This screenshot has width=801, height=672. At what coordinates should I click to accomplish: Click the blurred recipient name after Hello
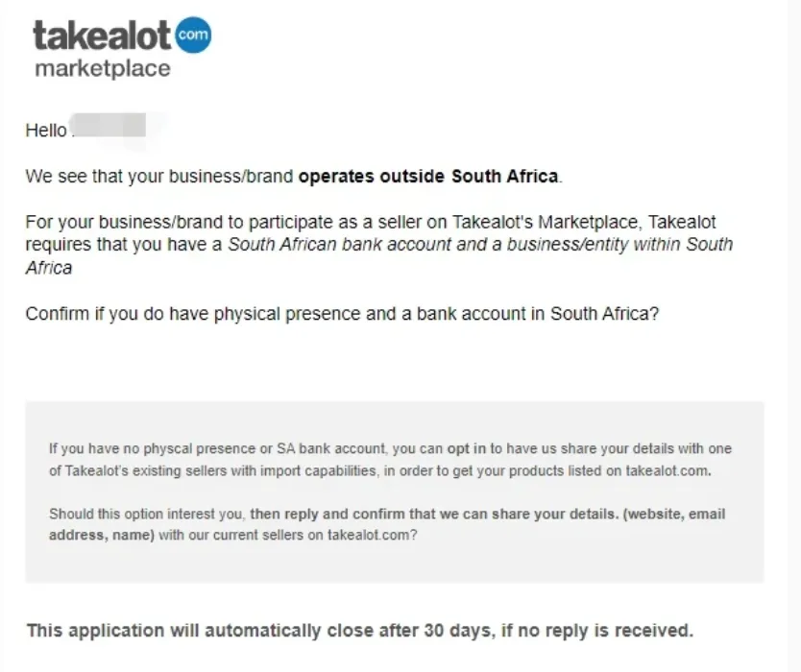point(109,127)
